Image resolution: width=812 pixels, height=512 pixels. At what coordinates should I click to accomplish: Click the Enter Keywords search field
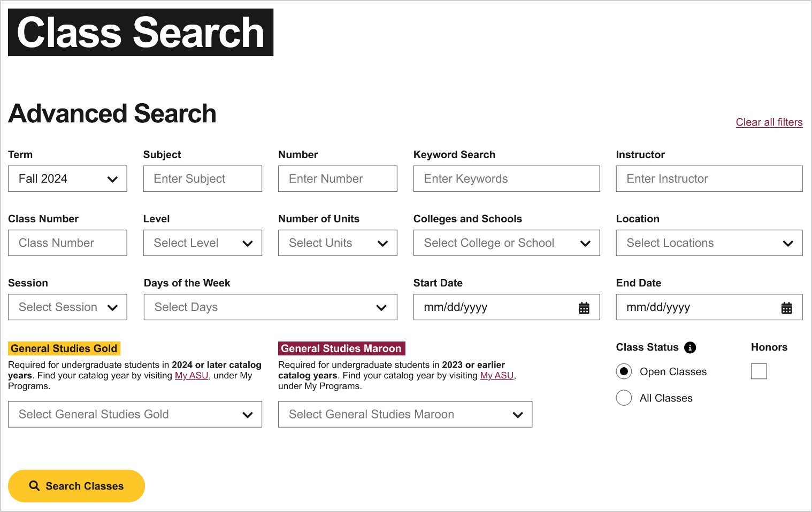pos(506,179)
